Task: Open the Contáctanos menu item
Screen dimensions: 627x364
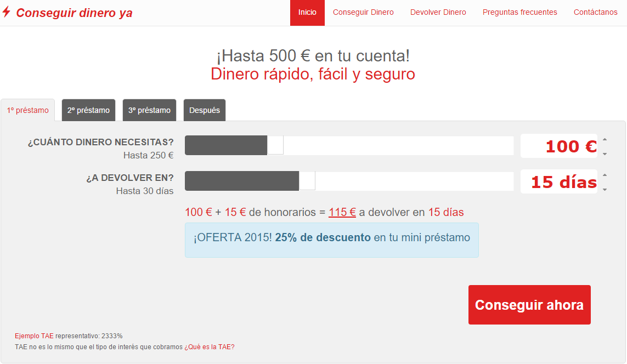Action: tap(595, 13)
